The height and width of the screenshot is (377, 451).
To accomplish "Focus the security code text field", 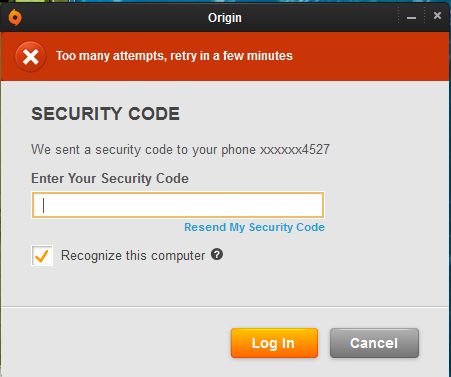I will click(x=178, y=205).
